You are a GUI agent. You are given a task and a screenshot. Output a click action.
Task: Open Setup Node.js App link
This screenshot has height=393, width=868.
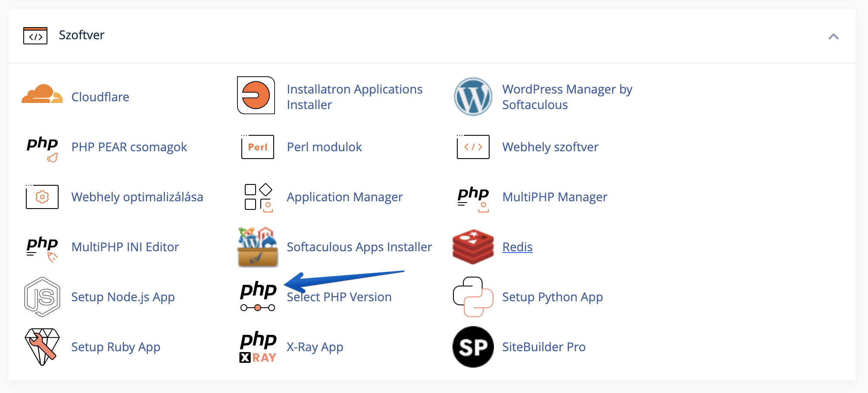(x=123, y=297)
